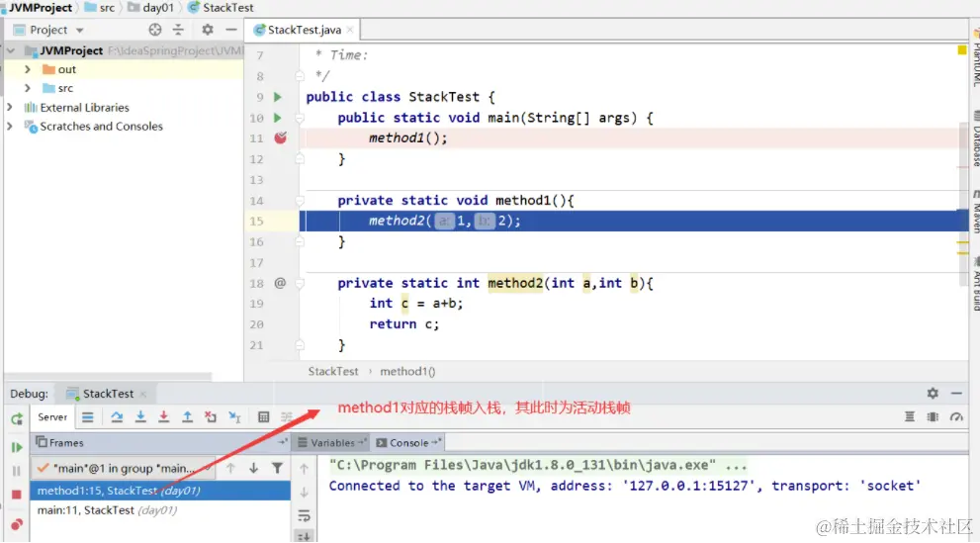
Task: Click the collapse all icon in Project panel
Action: pos(178,30)
